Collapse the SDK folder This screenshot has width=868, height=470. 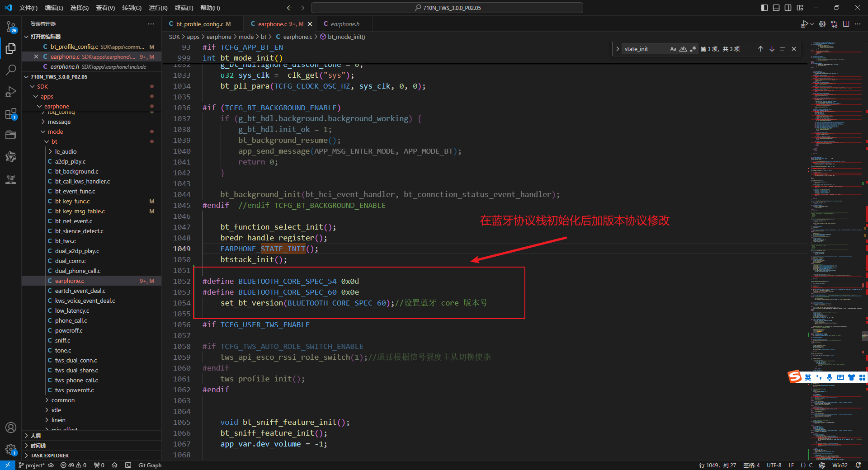pos(32,86)
